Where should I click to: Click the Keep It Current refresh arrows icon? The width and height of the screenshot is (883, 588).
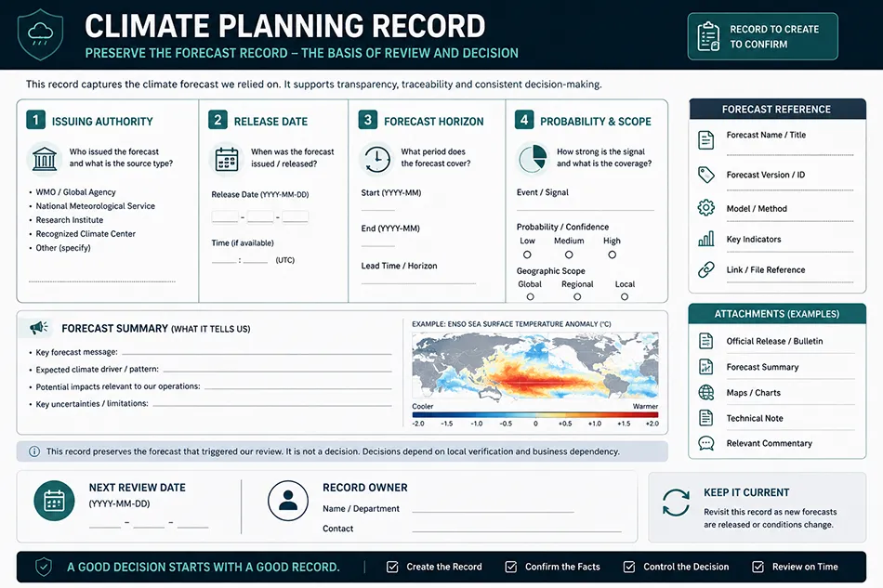coord(675,502)
